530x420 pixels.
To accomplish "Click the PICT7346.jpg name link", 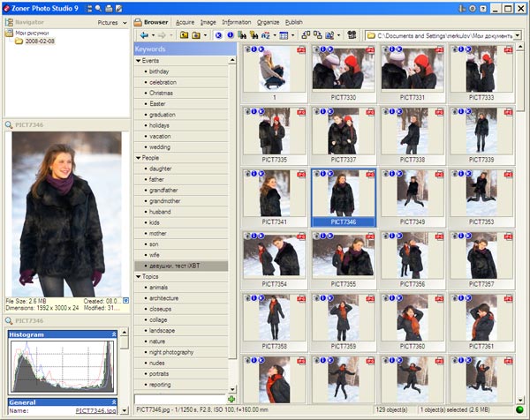I will pos(95,410).
